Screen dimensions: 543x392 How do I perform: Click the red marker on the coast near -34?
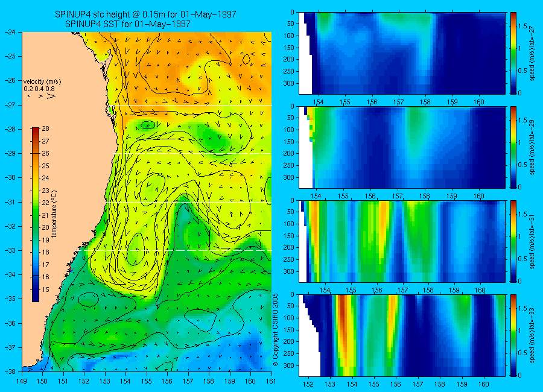[71, 270]
